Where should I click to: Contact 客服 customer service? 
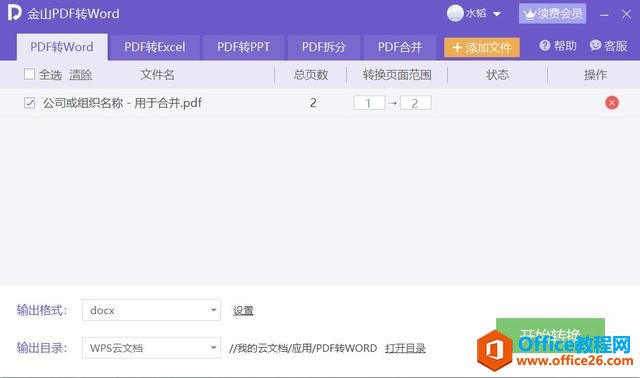[x=608, y=46]
